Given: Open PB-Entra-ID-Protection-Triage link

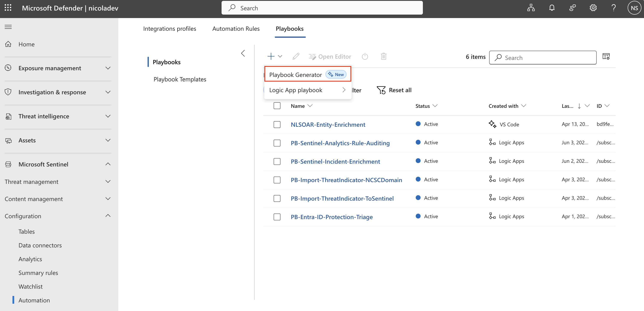Looking at the screenshot, I should (331, 217).
